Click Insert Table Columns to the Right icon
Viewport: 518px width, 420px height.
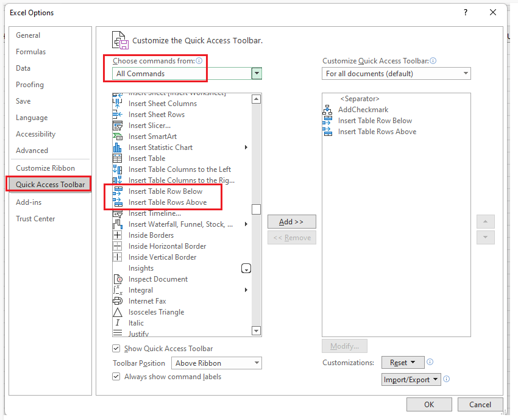pyautogui.click(x=118, y=180)
